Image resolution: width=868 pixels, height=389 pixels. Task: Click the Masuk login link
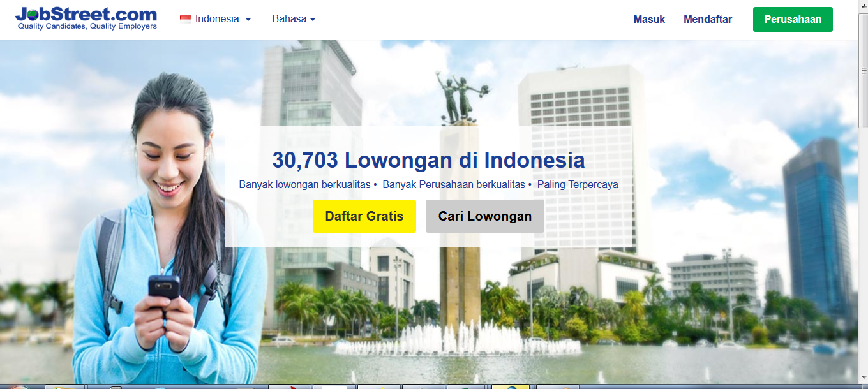(649, 20)
